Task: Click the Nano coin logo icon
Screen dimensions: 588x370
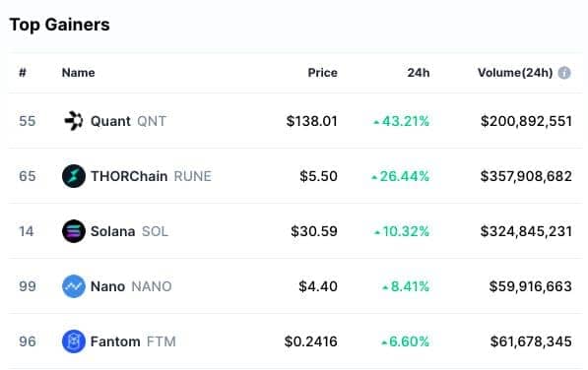Action: [x=74, y=286]
